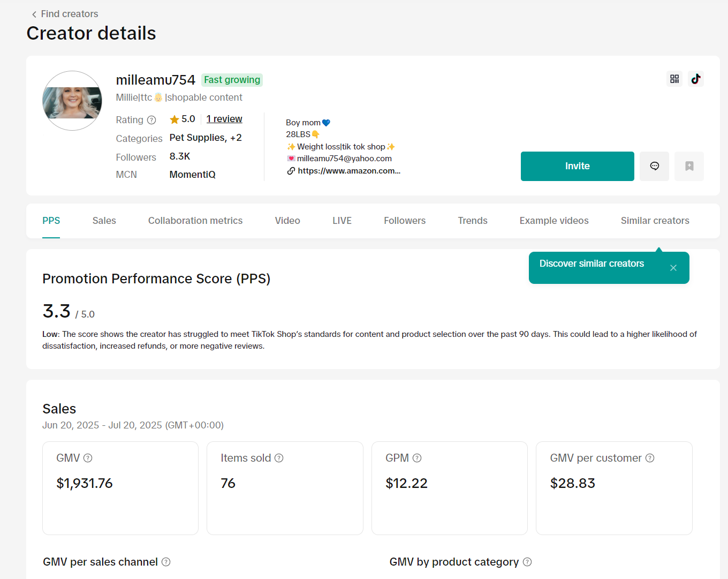
Task: Bookmark this creator with save icon
Action: click(689, 166)
